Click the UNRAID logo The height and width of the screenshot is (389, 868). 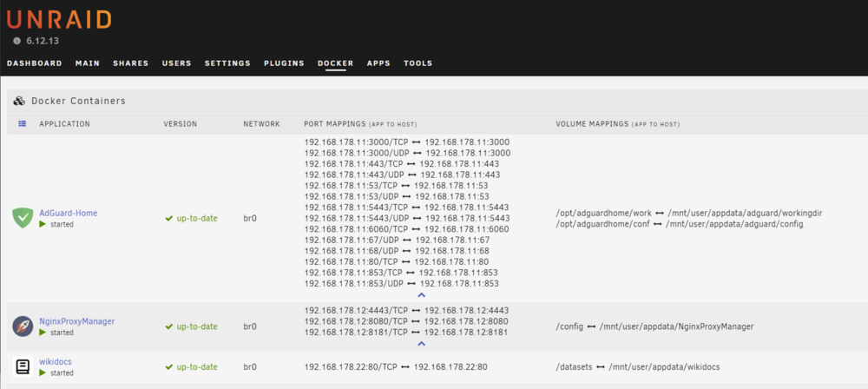pos(59,19)
